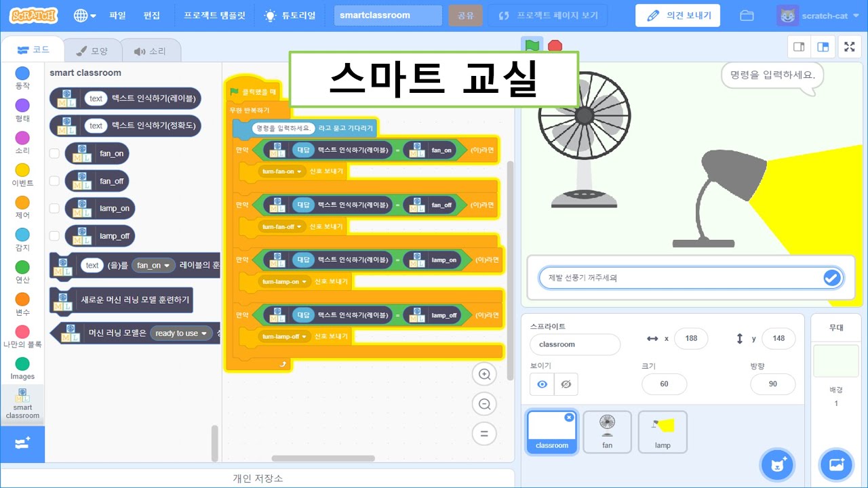This screenshot has height=488, width=868.
Task: Select the lamp sprite thumbnail
Action: pyautogui.click(x=663, y=432)
